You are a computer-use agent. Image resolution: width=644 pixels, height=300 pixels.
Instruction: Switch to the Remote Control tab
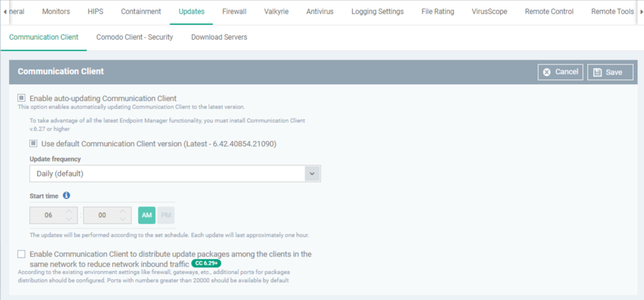click(x=549, y=12)
